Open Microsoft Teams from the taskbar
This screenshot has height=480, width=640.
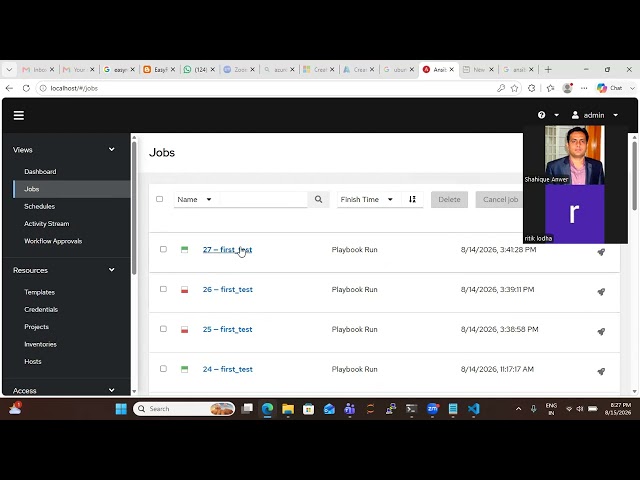[349, 409]
